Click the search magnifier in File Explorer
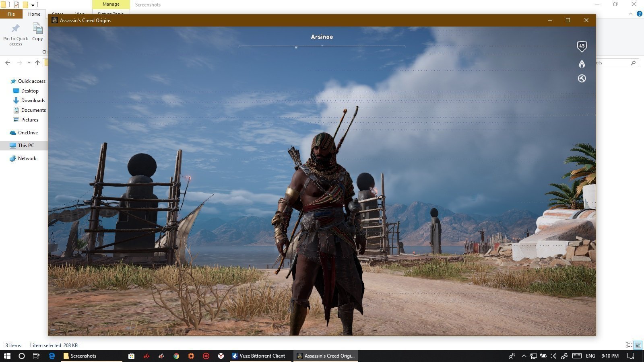Screen dimensions: 644x362 pyautogui.click(x=633, y=63)
